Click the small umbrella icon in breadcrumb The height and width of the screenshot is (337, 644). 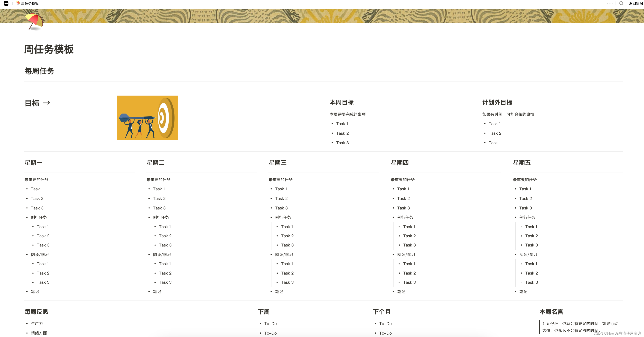[18, 3]
